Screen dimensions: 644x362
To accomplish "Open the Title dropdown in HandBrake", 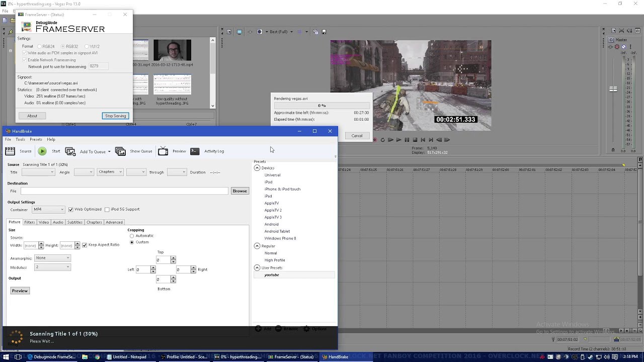I will pos(38,172).
